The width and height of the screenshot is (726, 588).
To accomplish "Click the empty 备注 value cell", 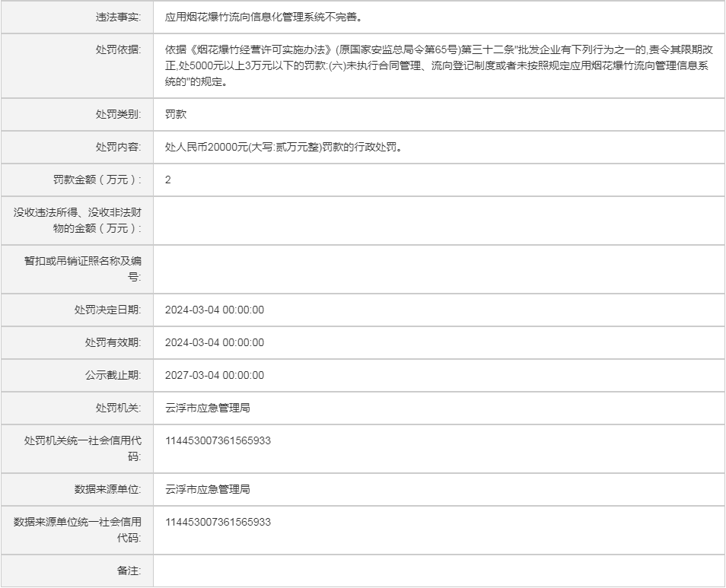I will point(438,571).
